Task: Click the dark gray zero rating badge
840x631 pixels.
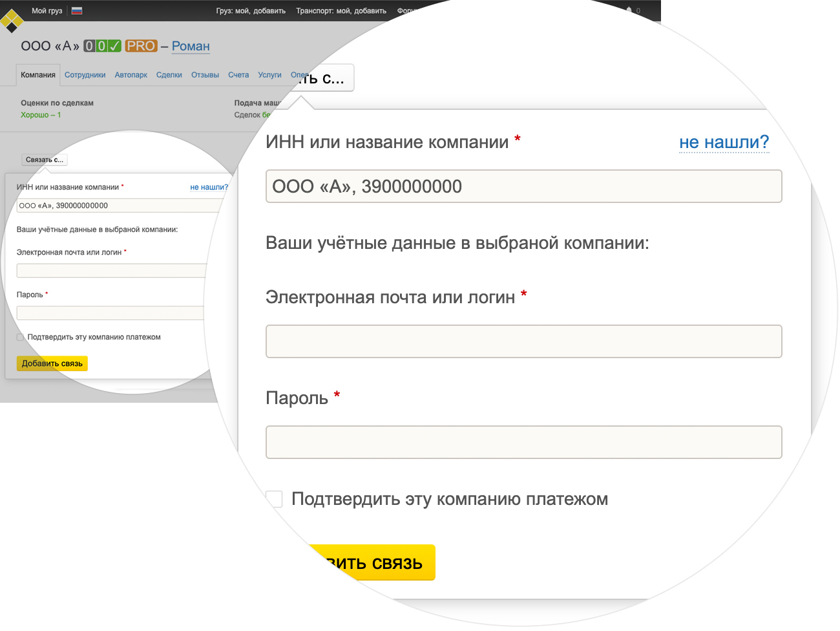Action: pyautogui.click(x=89, y=46)
